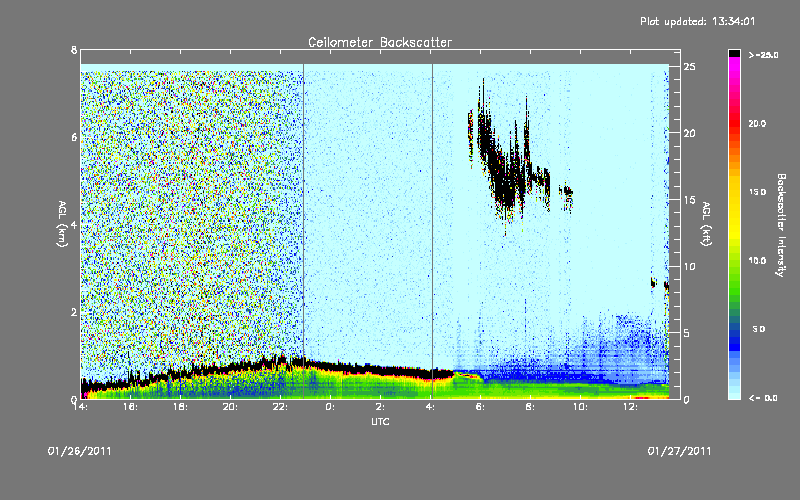
Task: Click the 25 kft tick label on right axis
Action: click(x=689, y=67)
